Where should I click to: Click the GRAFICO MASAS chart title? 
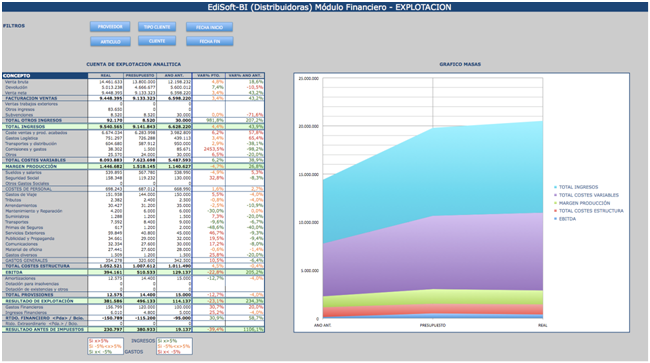[x=460, y=64]
